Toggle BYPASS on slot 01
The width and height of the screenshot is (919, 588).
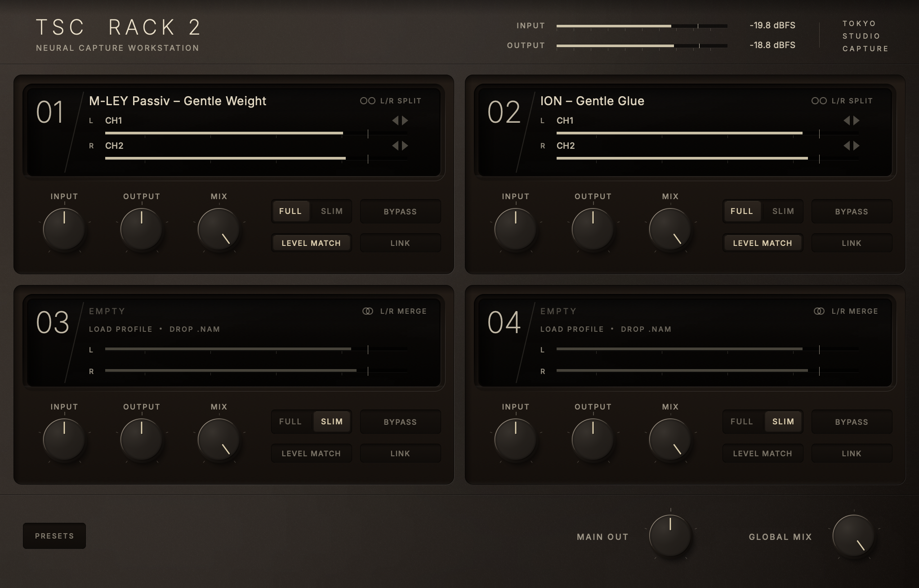tap(400, 211)
